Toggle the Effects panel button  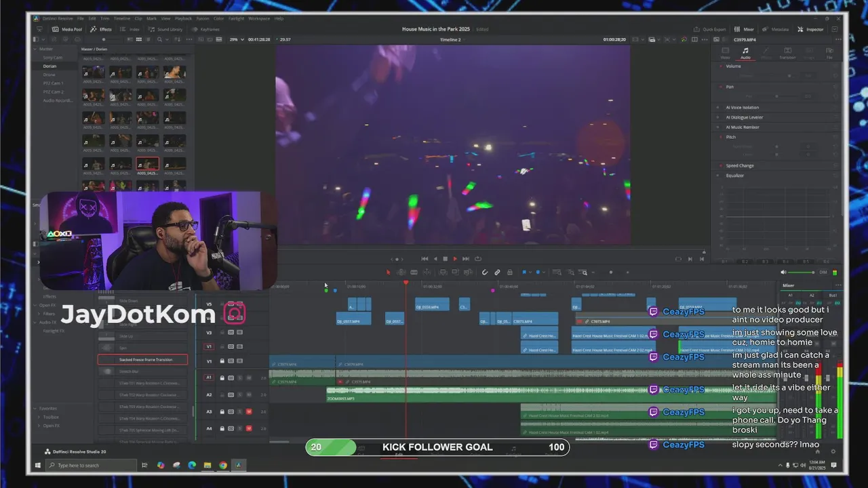(x=101, y=29)
